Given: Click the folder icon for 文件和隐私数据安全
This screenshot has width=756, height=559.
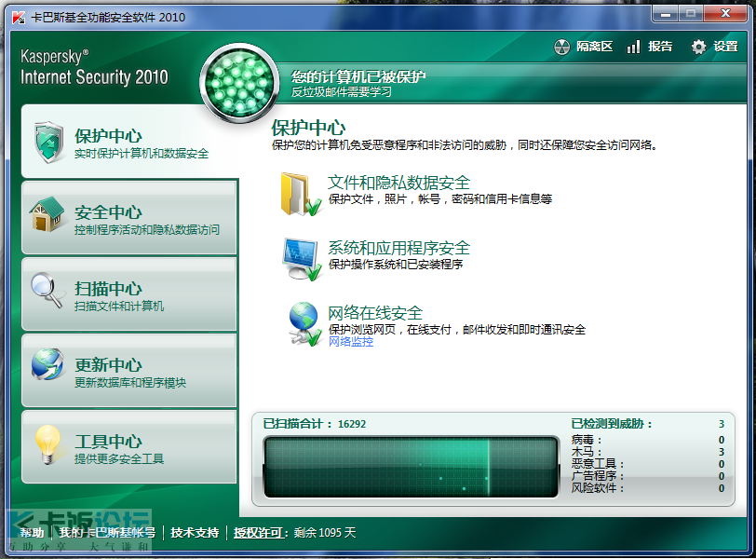Looking at the screenshot, I should point(301,195).
